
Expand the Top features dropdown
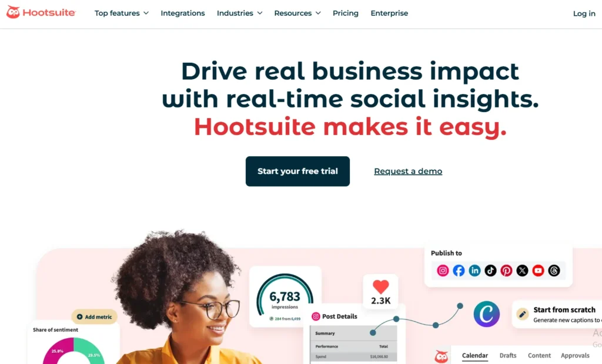tap(121, 13)
